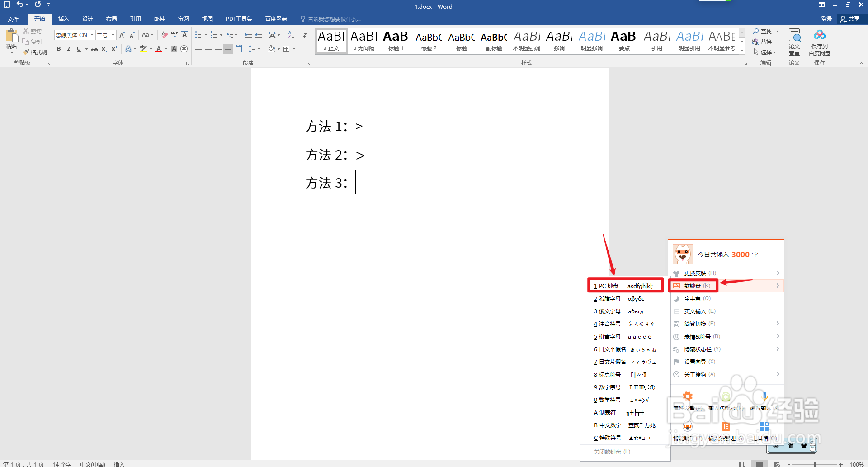The height and width of the screenshot is (467, 868).
Task: Apply superscript formatting
Action: pos(114,49)
